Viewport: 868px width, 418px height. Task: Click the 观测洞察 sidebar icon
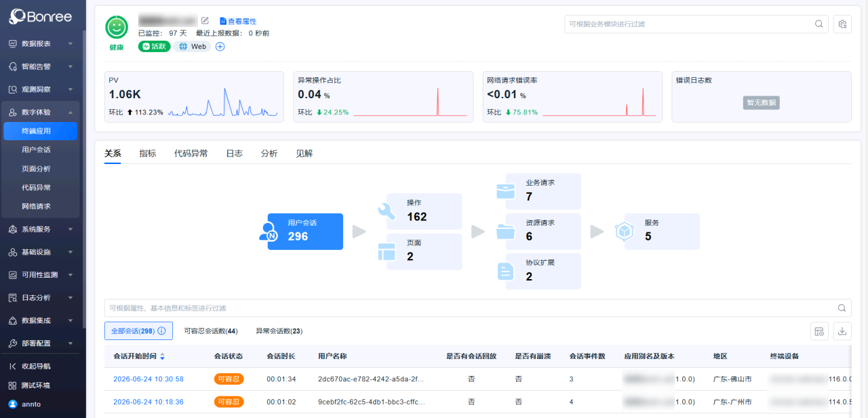13,89
